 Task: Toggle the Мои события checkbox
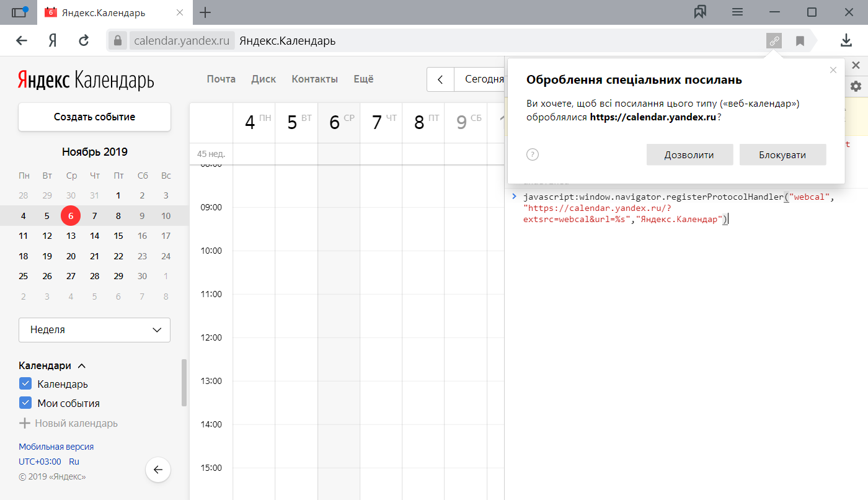coord(25,403)
